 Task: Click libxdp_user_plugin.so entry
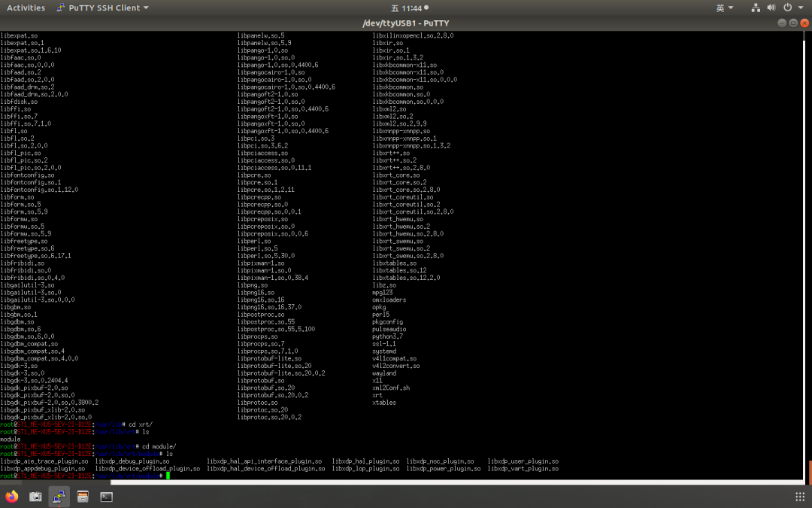[x=523, y=461]
